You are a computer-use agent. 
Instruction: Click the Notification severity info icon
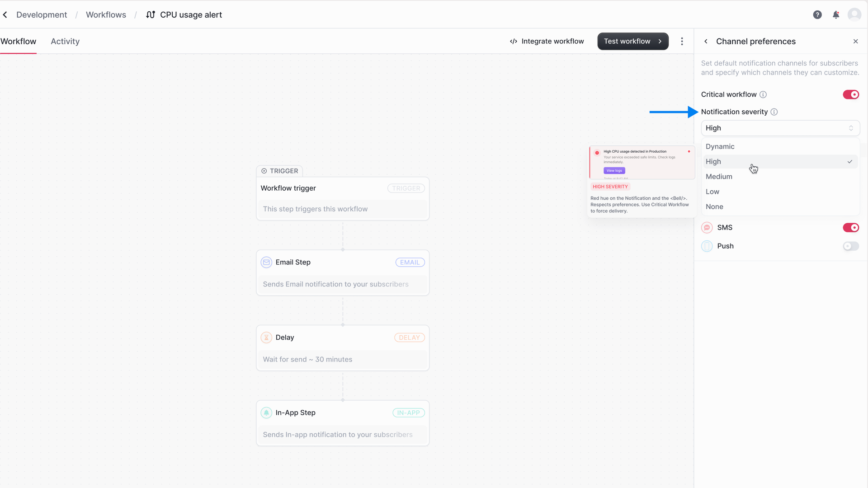tap(774, 112)
